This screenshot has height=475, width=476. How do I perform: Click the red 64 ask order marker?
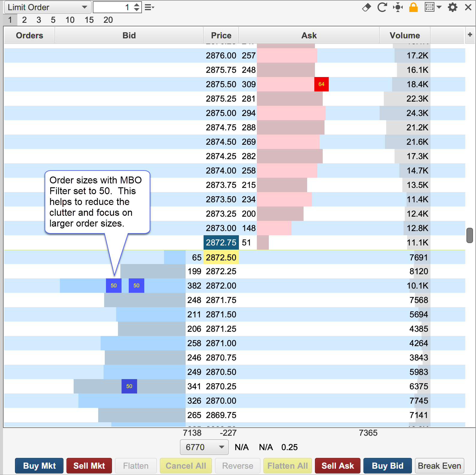(x=321, y=84)
